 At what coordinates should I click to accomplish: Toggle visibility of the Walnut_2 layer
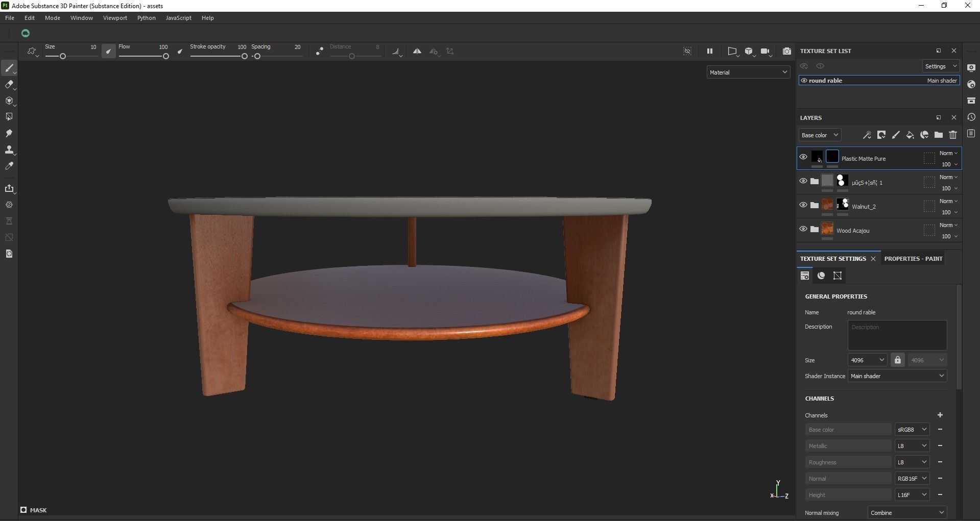[803, 205]
